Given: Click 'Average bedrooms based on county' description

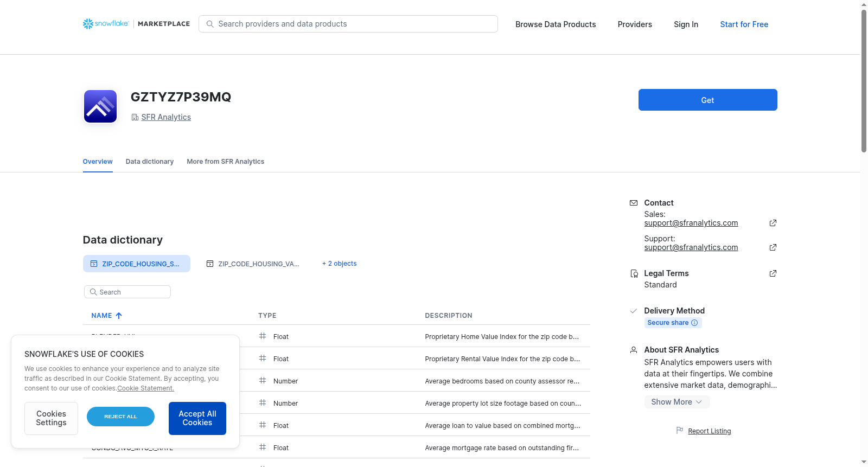Looking at the screenshot, I should [x=502, y=381].
